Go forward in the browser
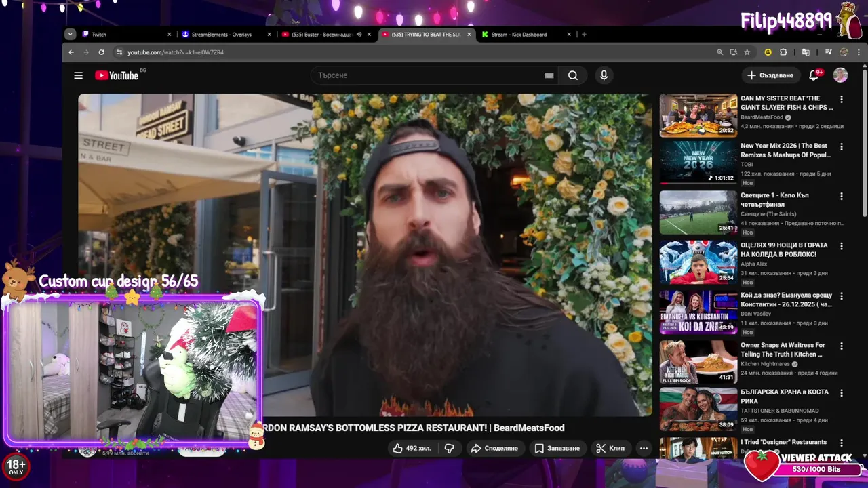This screenshot has width=868, height=488. 86,52
